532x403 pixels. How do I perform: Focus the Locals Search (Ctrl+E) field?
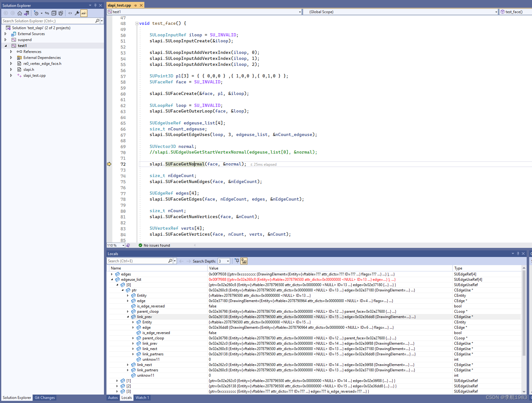pyautogui.click(x=137, y=261)
